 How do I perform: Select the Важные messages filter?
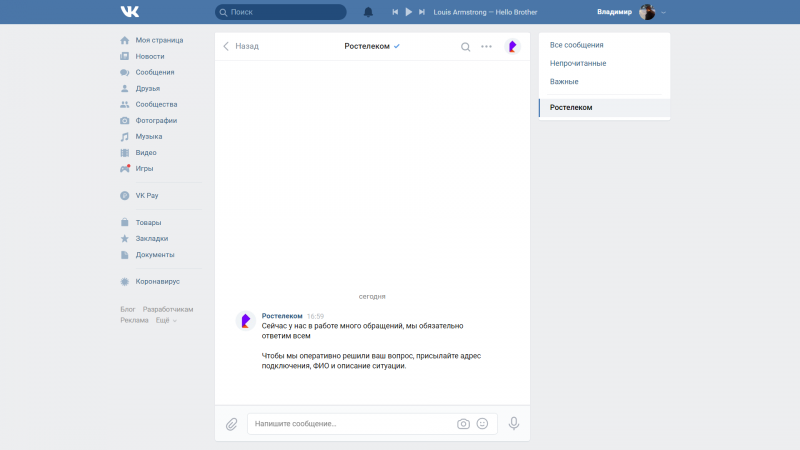564,81
